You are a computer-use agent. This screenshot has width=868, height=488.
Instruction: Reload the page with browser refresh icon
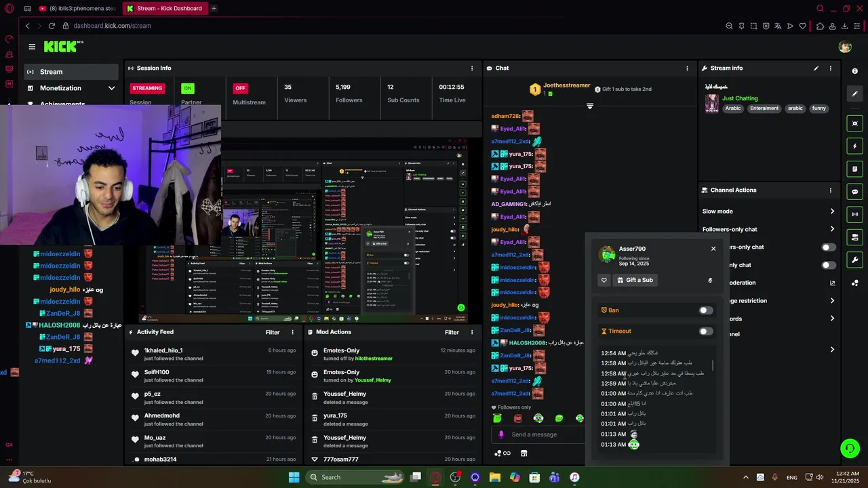point(52,26)
